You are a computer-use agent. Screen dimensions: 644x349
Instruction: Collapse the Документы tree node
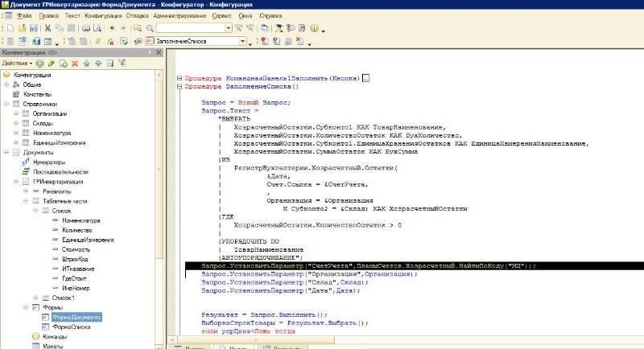tap(6, 152)
